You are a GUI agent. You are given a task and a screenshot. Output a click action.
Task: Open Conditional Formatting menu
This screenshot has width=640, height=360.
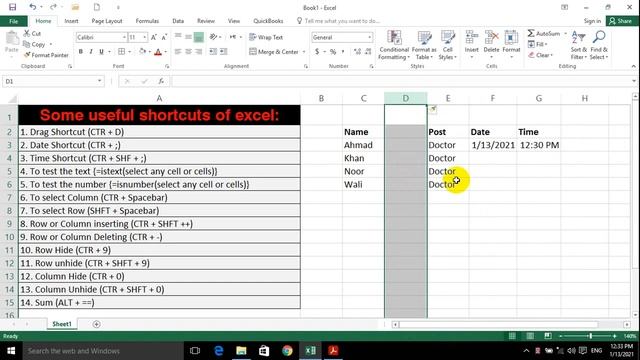tap(394, 45)
